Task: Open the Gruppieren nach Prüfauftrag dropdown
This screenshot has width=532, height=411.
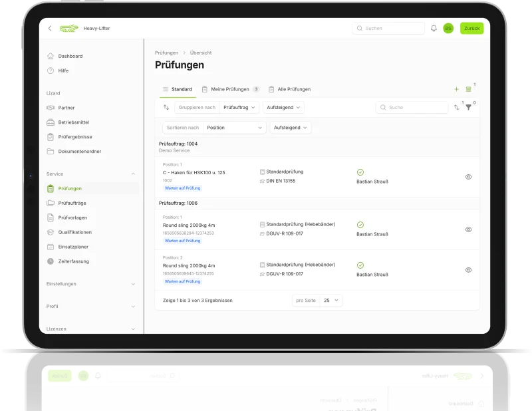Action: 240,107
